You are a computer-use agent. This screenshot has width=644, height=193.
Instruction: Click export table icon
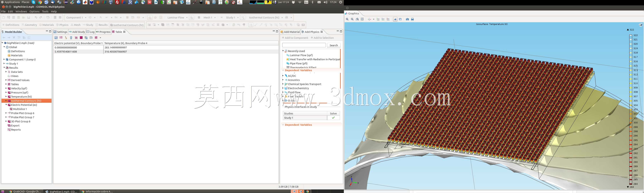[x=91, y=37]
